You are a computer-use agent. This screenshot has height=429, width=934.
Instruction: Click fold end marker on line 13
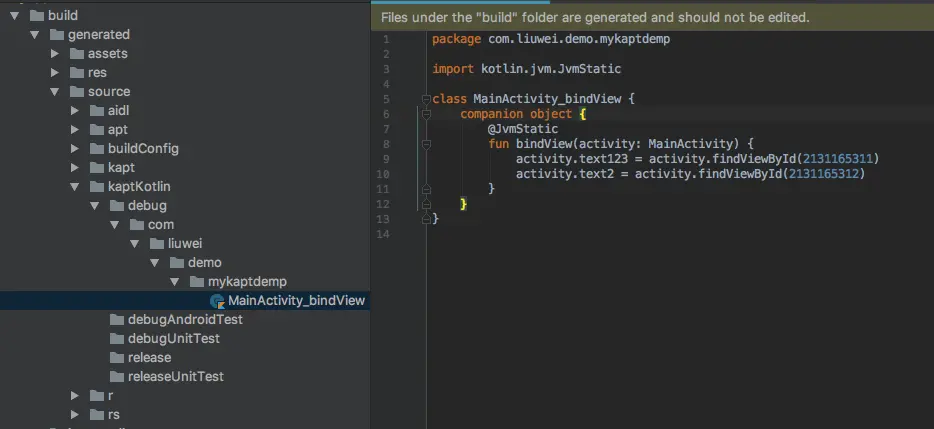pyautogui.click(x=426, y=219)
